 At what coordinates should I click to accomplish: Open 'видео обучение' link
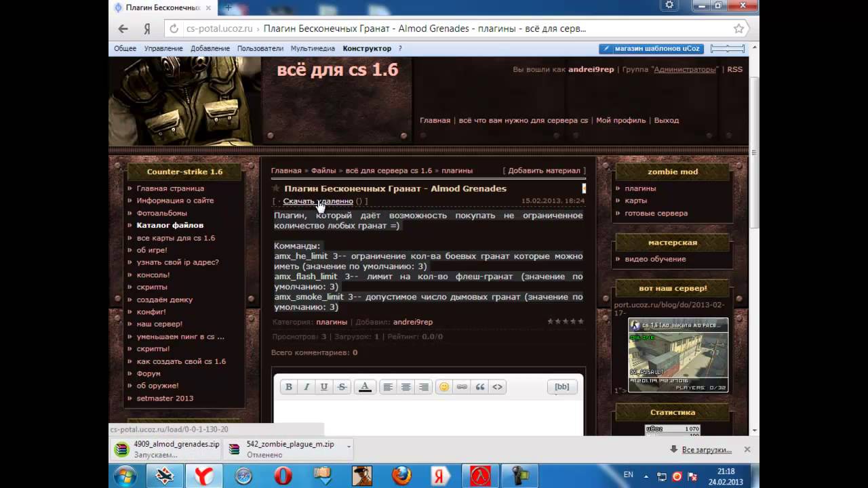click(x=655, y=259)
